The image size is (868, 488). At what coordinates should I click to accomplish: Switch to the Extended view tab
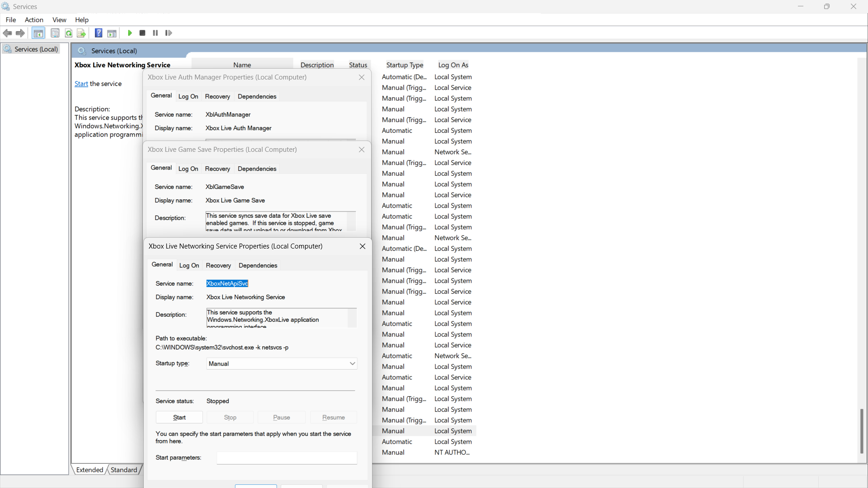90,470
